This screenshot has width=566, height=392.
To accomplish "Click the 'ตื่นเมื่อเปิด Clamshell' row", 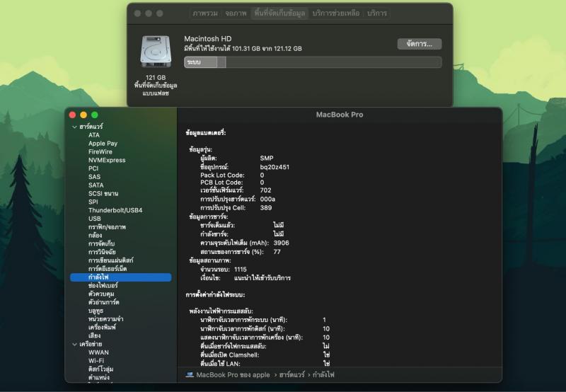I will (x=265, y=354).
